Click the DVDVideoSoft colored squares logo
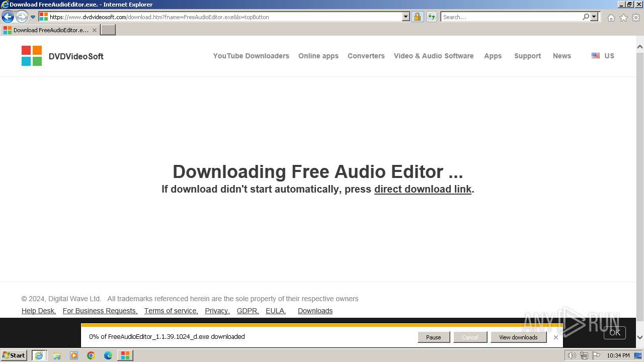The width and height of the screenshot is (644, 362). [x=32, y=56]
